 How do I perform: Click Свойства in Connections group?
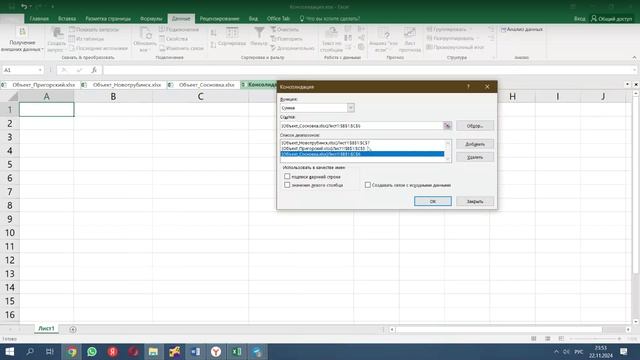[x=173, y=39]
